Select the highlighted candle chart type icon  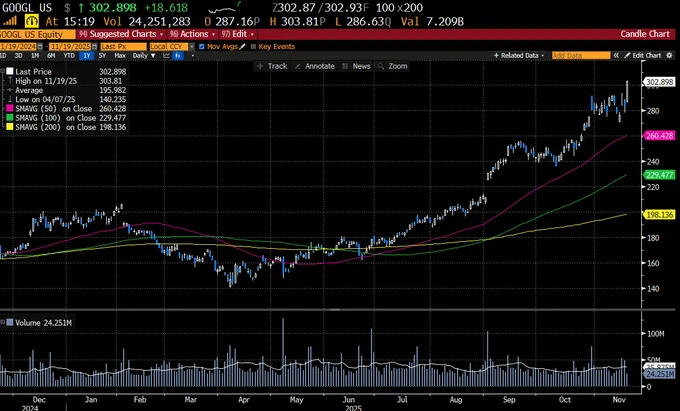(178, 55)
